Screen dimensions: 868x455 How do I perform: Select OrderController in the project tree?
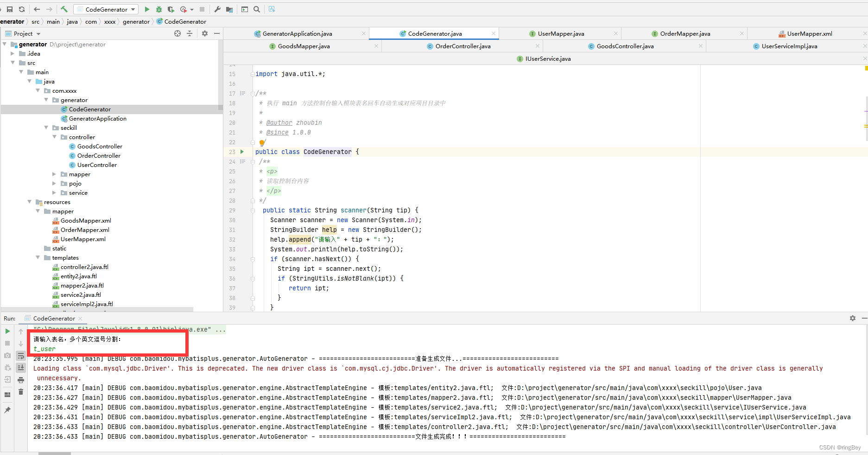pos(99,156)
